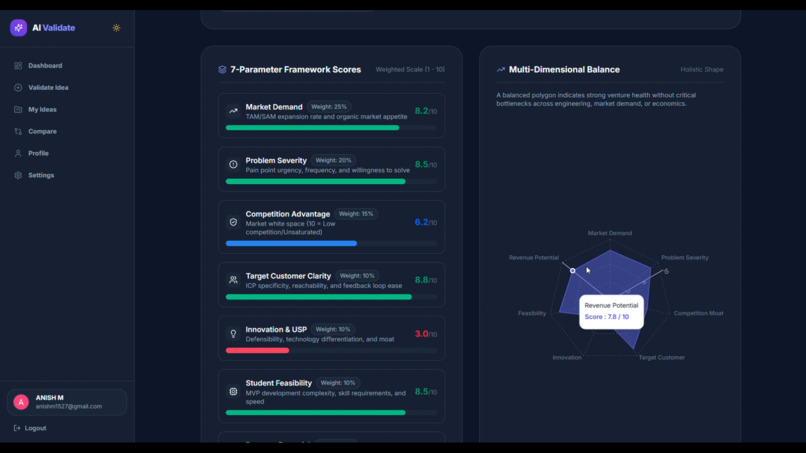Click the Problem Severity progress bar
The image size is (806, 453).
point(316,182)
